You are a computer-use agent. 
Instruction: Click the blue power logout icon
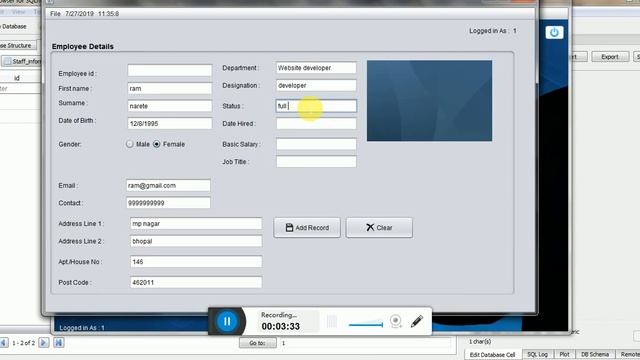coord(554,32)
